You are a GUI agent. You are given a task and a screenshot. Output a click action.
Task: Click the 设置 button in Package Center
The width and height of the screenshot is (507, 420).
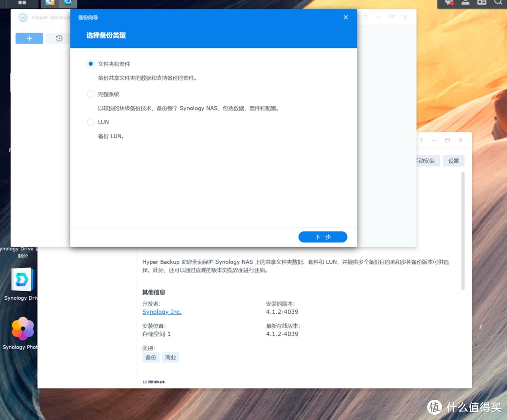coord(453,161)
